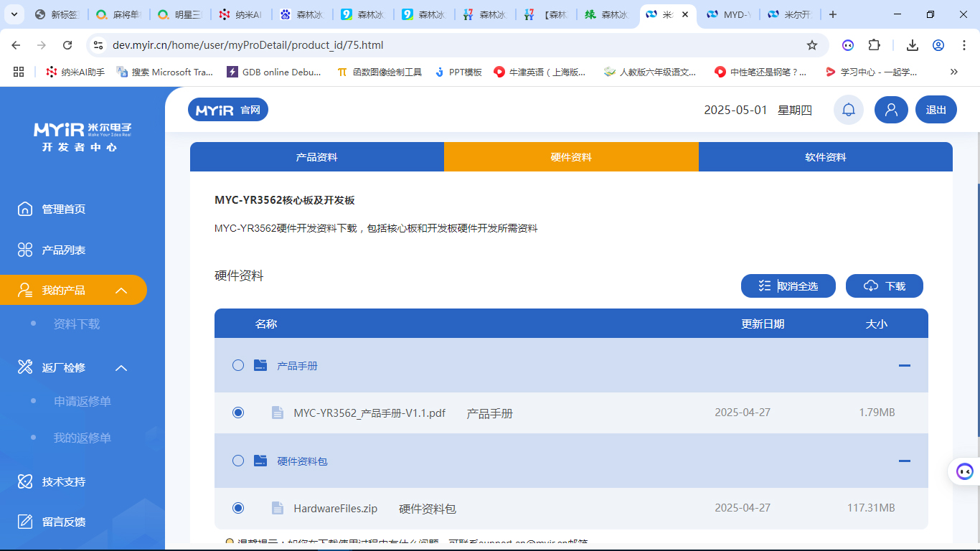The height and width of the screenshot is (551, 980).
Task: Click file name HardwareFiles.zip
Action: pyautogui.click(x=335, y=509)
